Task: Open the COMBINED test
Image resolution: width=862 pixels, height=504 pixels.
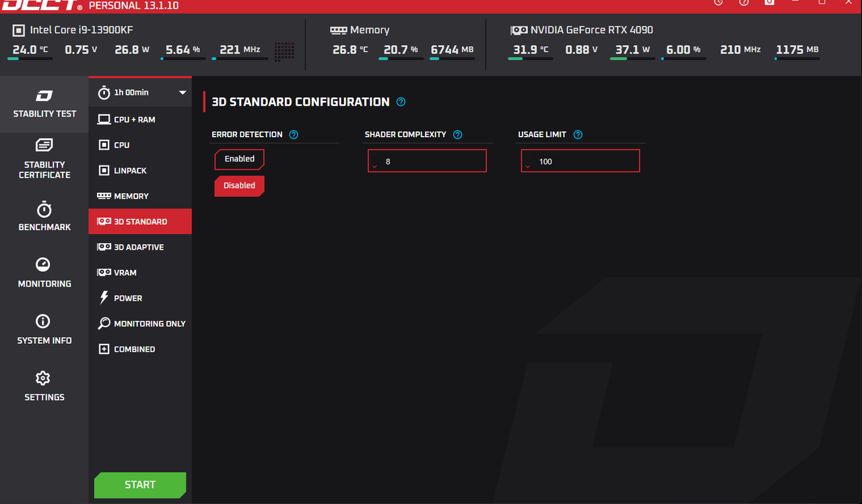Action: 140,349
